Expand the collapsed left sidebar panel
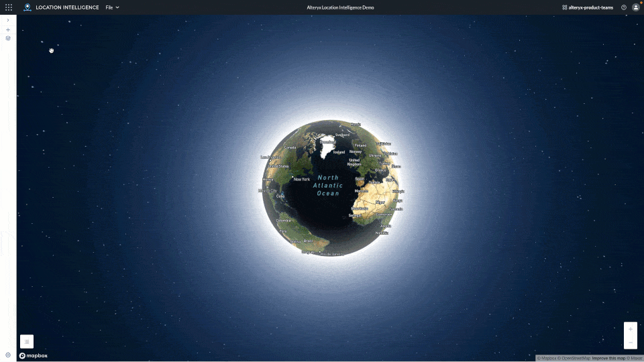 [x=8, y=20]
